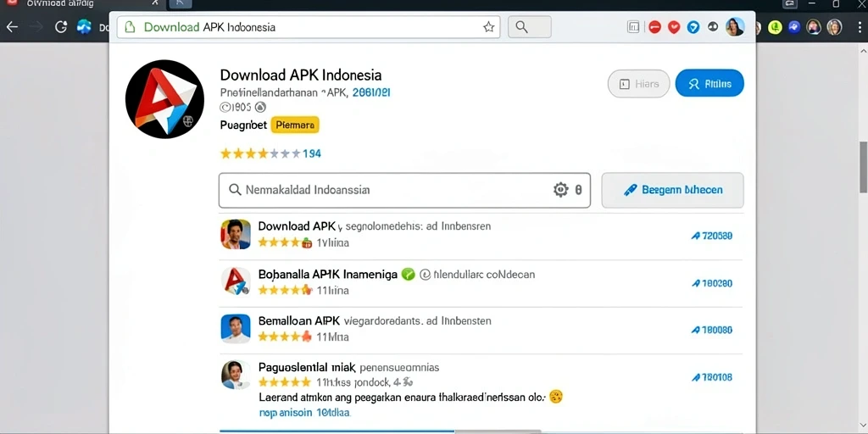This screenshot has height=434, width=868.
Task: Click the header star rating row
Action: click(x=260, y=153)
